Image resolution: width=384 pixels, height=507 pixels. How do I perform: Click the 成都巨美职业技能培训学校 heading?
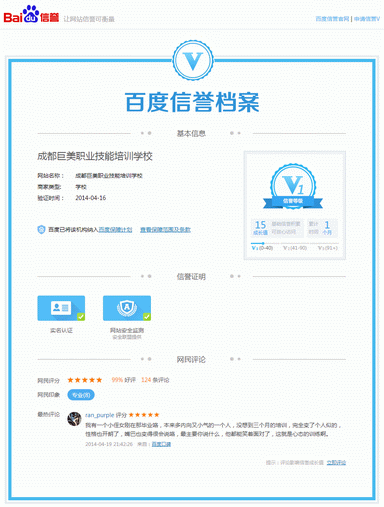pos(95,156)
